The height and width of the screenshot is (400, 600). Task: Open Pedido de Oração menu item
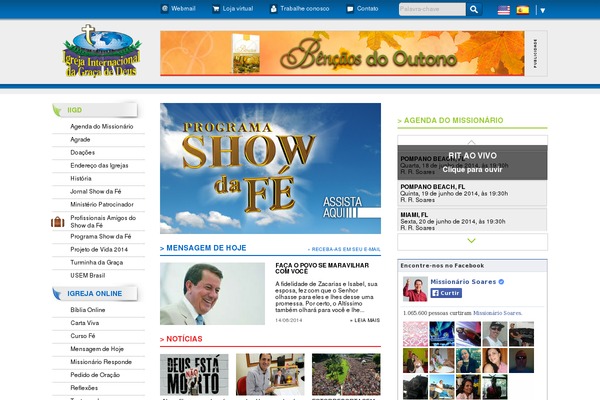point(95,375)
